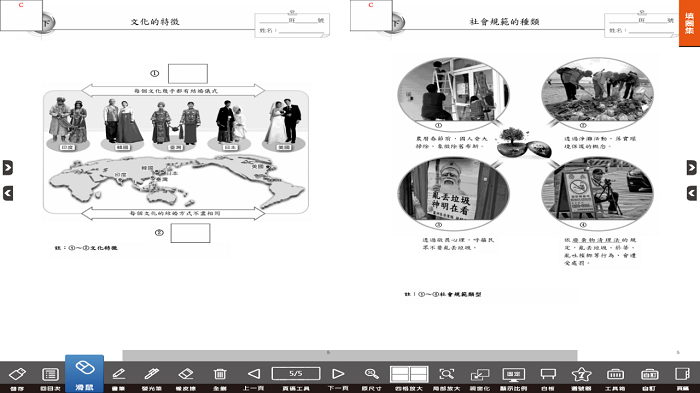
Task: Click the lower arrow on the right screen edge
Action: [x=692, y=193]
